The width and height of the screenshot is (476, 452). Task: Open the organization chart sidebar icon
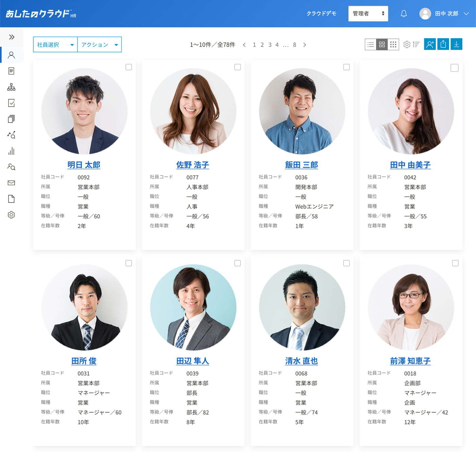11,87
